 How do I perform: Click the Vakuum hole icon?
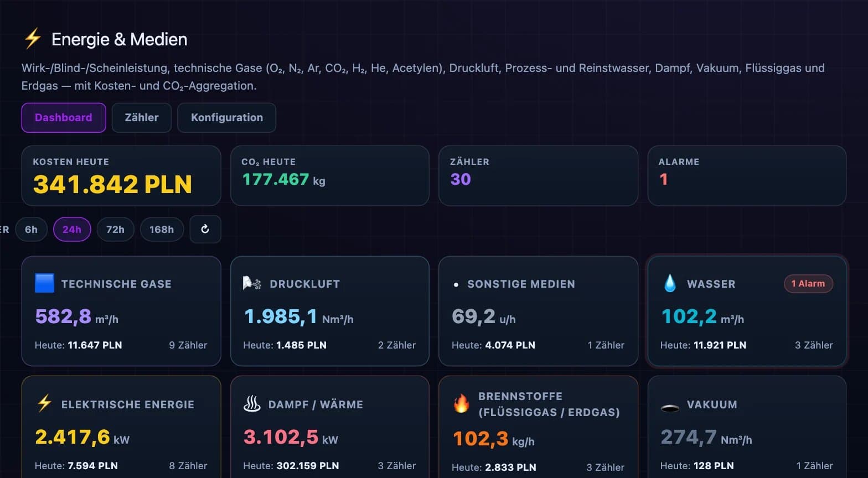670,408
